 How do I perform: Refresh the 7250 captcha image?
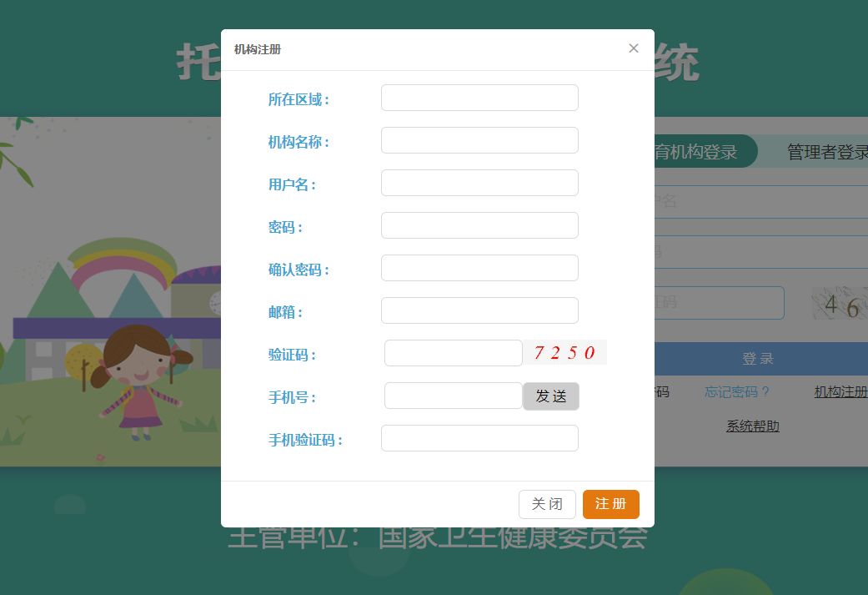tap(565, 352)
